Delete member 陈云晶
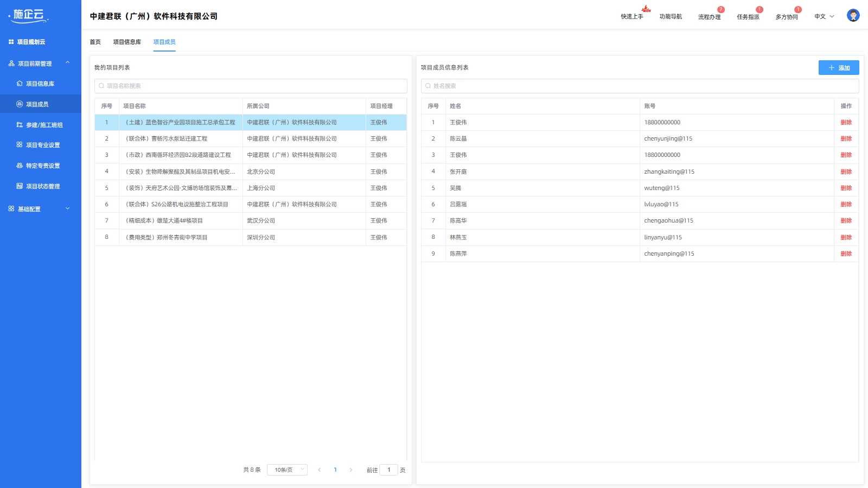 coord(846,139)
